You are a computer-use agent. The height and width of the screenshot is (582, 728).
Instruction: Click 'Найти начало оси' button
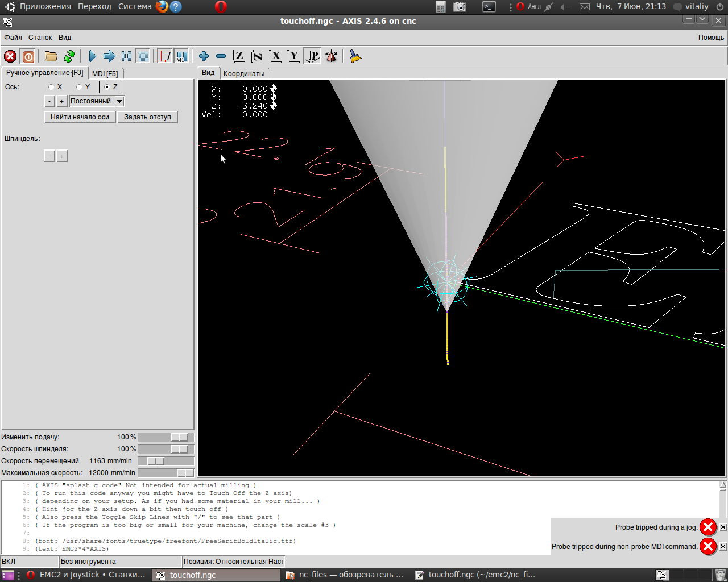80,117
